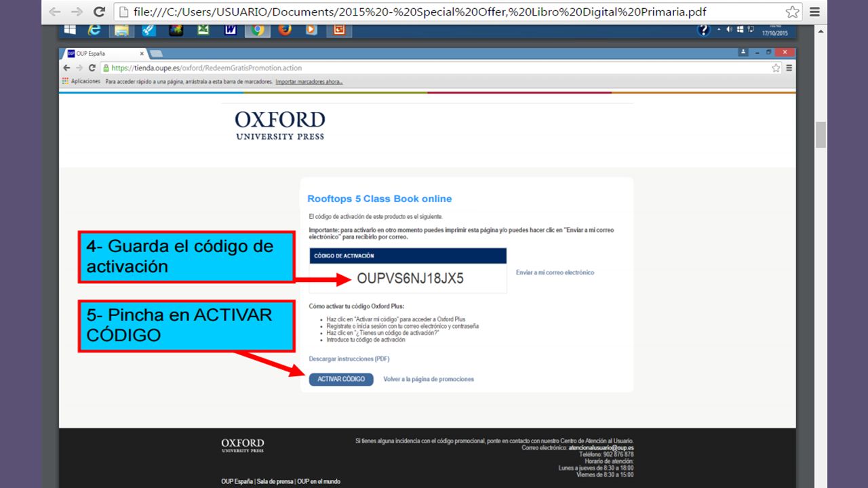
Task: Open a new tab next to OUP España
Action: (156, 54)
